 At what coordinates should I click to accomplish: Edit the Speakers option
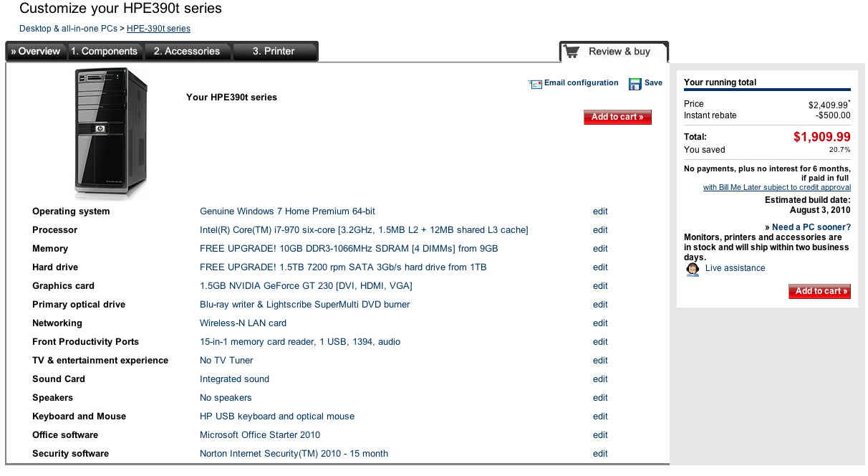(x=600, y=398)
